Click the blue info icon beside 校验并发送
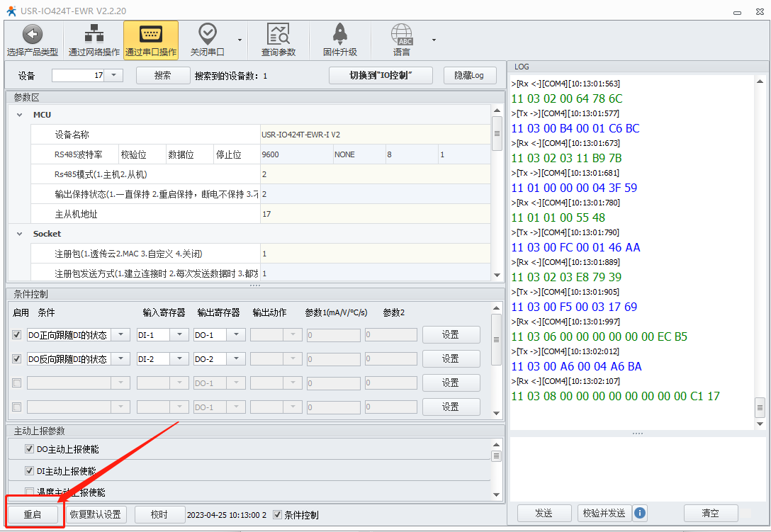The width and height of the screenshot is (771, 532). click(x=640, y=513)
